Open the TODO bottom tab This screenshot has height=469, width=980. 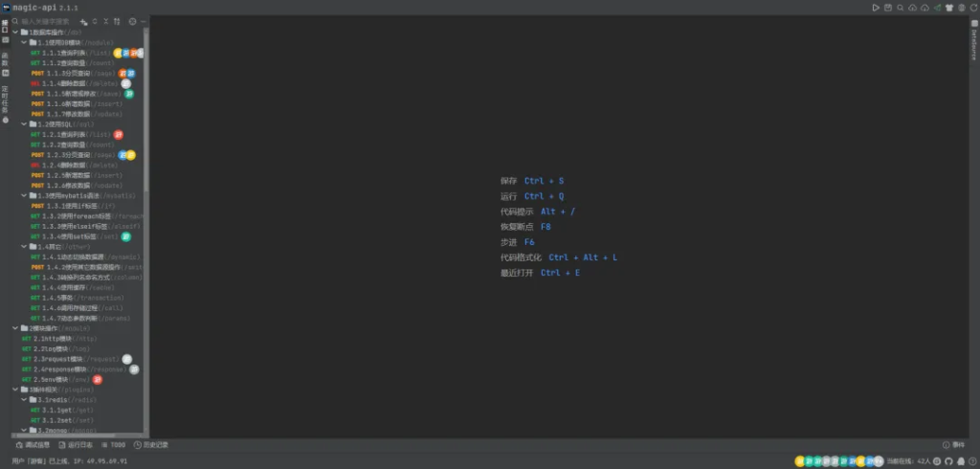point(114,445)
